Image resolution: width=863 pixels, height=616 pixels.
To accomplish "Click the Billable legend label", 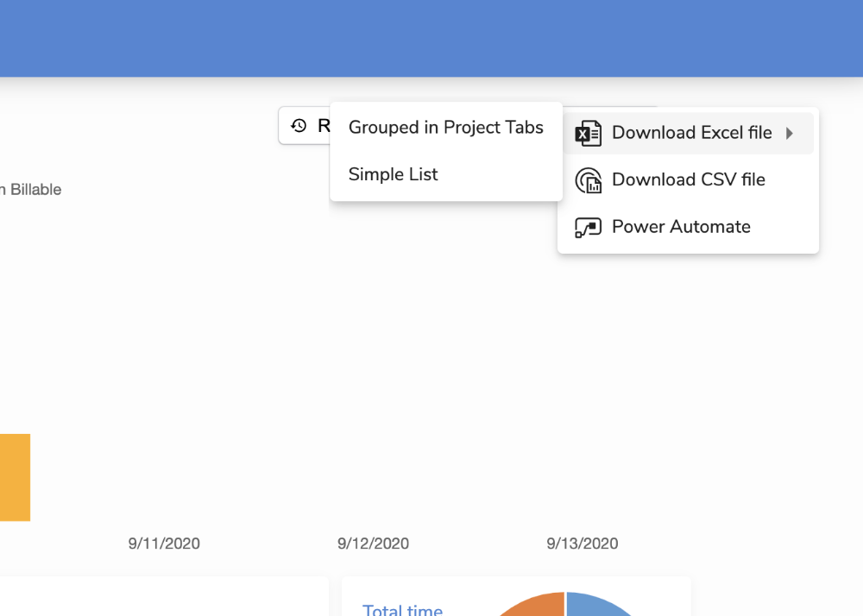I will 35,190.
